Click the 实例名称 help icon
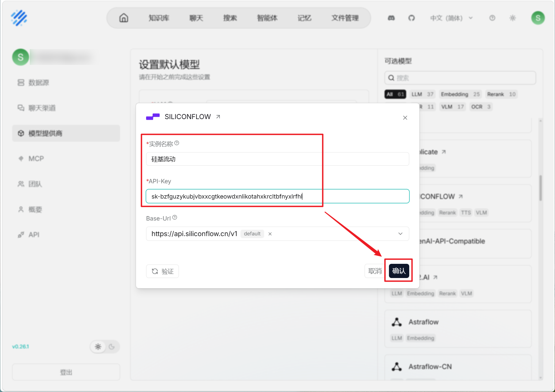This screenshot has height=392, width=555. [x=177, y=143]
